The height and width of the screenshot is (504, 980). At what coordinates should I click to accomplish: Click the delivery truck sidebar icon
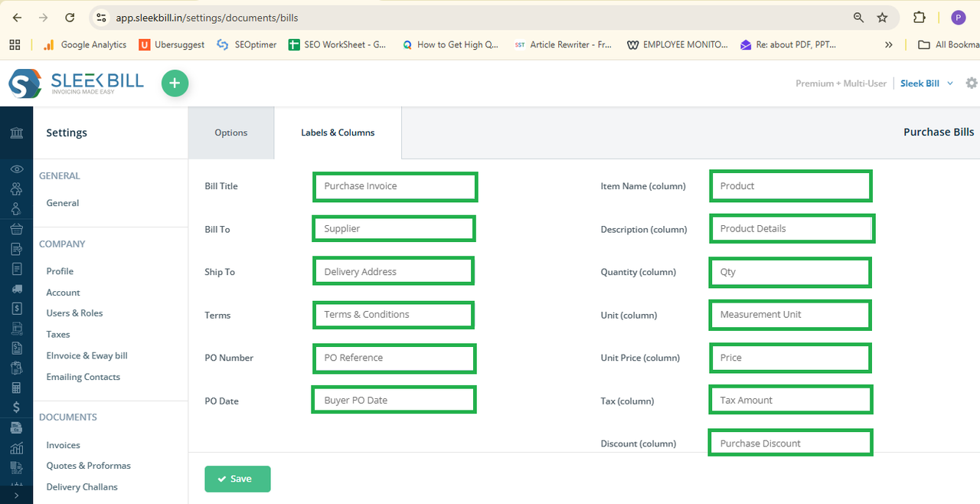16,289
